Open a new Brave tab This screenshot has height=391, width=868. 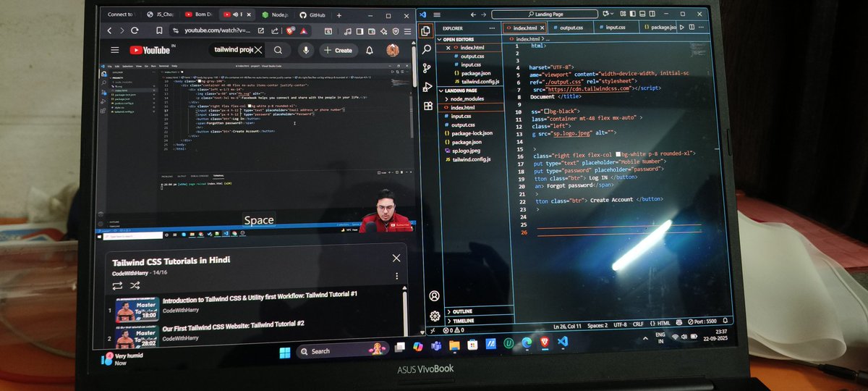339,15
